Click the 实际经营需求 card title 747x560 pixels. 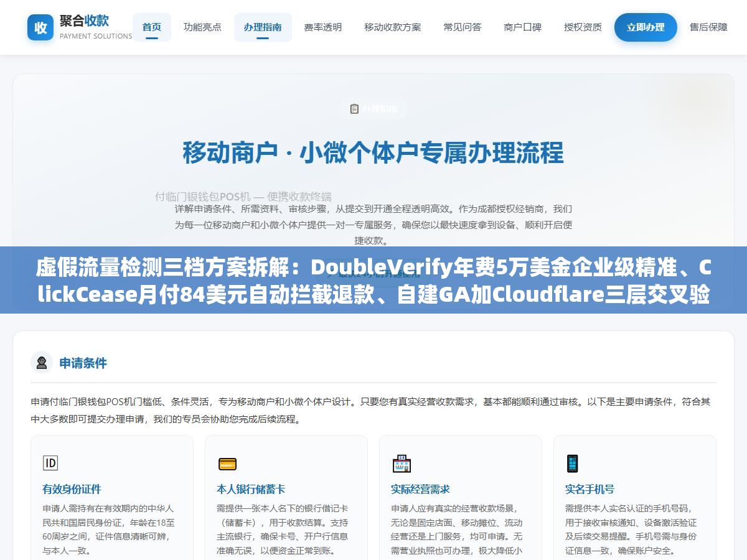click(420, 489)
